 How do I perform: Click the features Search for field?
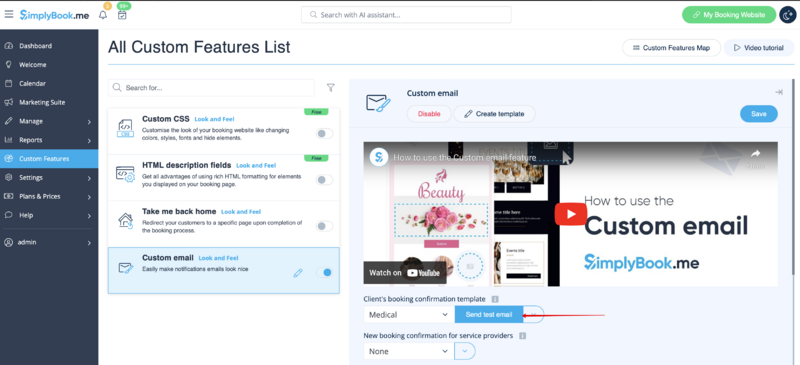click(211, 88)
